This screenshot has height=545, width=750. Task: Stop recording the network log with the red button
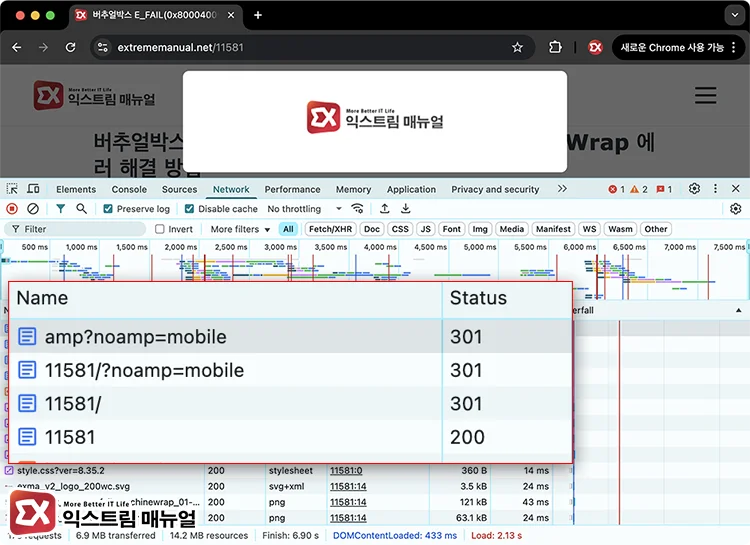tap(12, 209)
